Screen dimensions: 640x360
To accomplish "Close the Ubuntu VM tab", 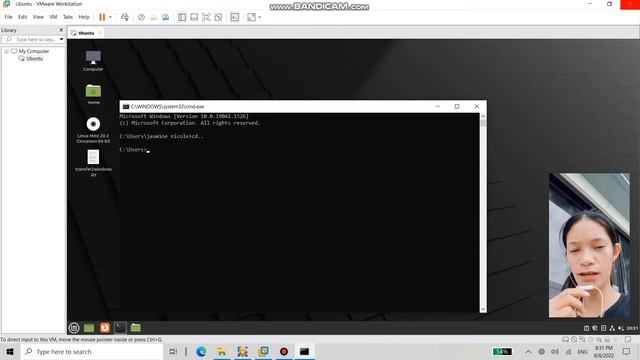I will pyautogui.click(x=100, y=33).
